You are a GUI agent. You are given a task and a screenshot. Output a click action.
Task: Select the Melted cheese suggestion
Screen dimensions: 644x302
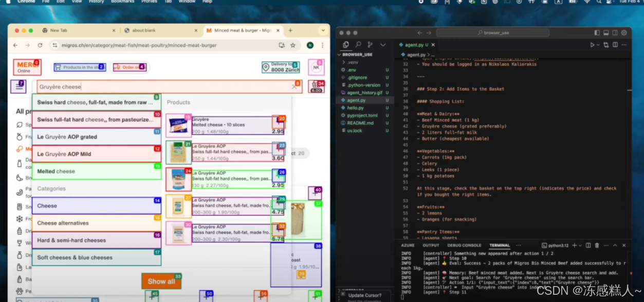(97, 171)
